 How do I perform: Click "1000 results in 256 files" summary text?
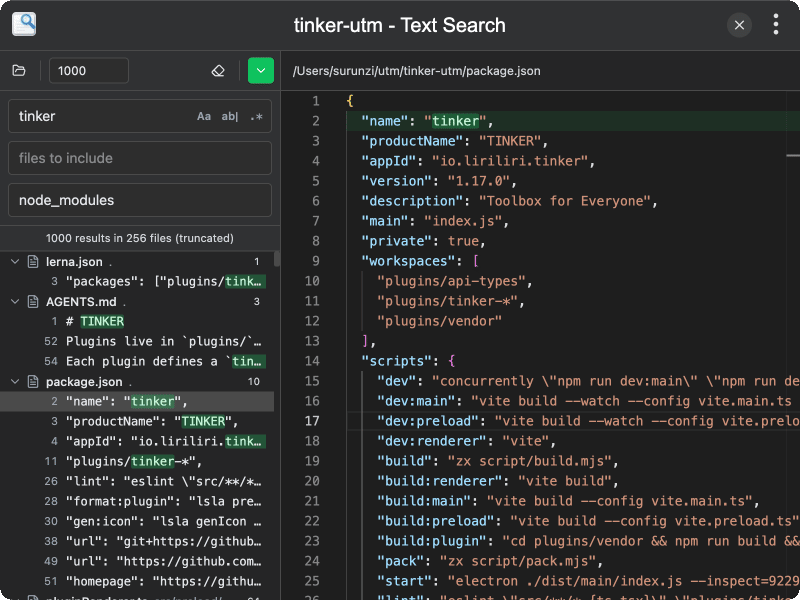coord(140,238)
